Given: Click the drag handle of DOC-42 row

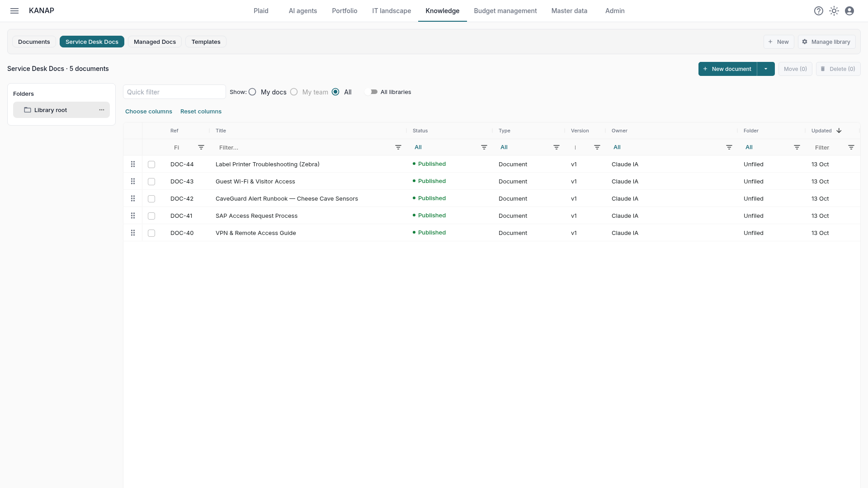Looking at the screenshot, I should click(x=133, y=198).
